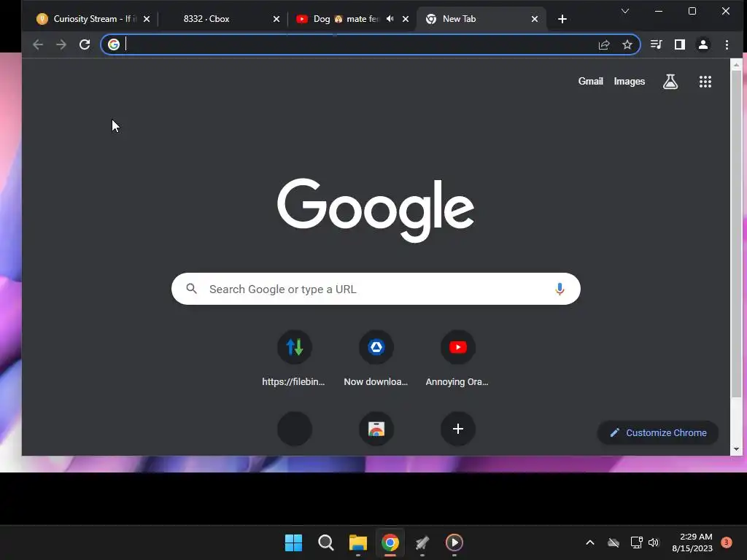Switch to the 8332 Cbox tab
747x560 pixels.
point(214,19)
